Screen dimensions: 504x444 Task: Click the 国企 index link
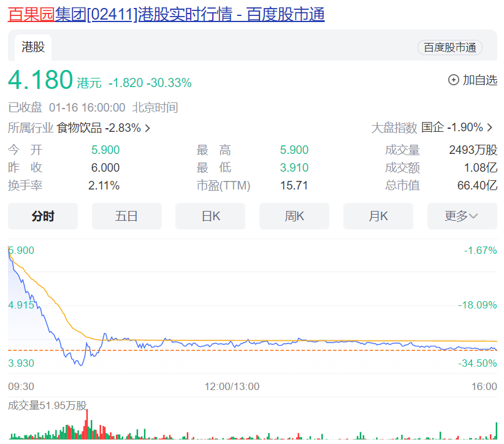433,128
